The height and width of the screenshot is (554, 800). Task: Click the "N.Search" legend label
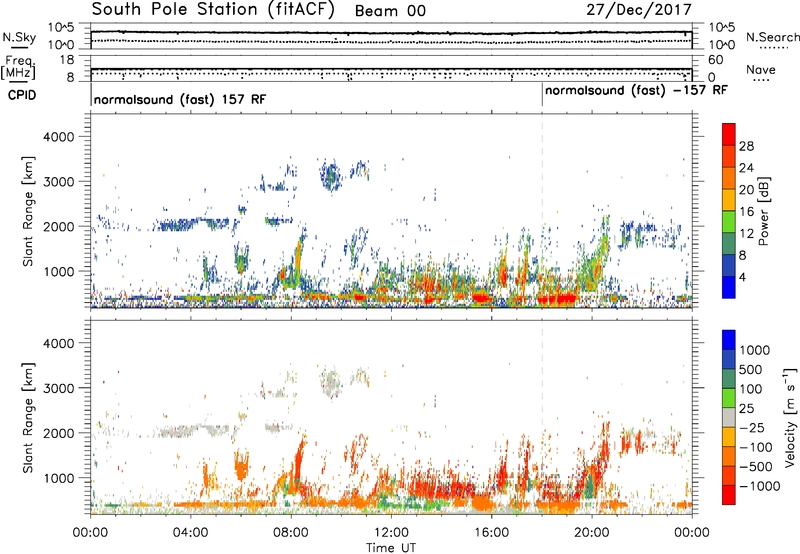pyautogui.click(x=772, y=37)
